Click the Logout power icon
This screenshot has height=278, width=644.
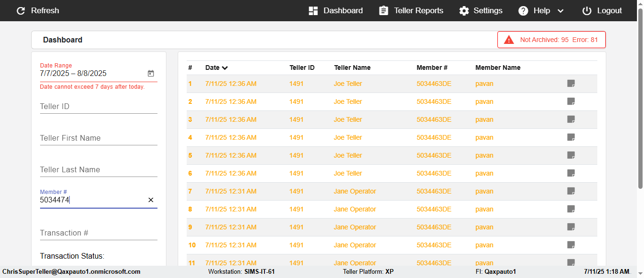coord(586,10)
